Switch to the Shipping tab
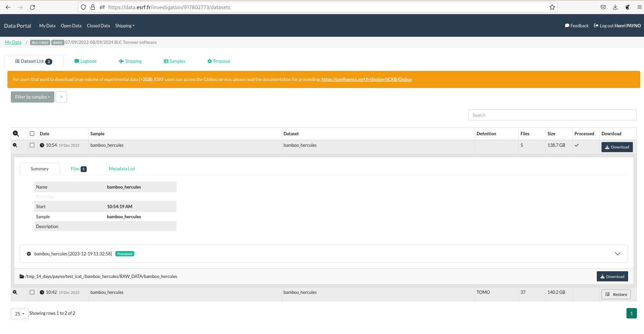Screen dimensions: 644x334 coord(130,61)
